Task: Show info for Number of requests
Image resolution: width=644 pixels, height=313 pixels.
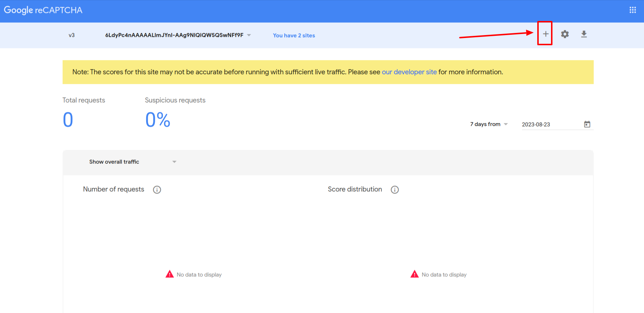Action: coord(157,190)
